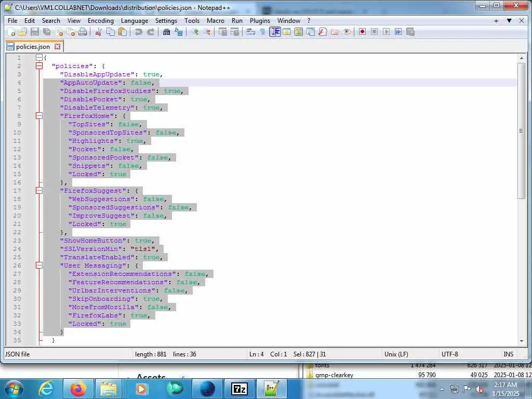
Task: Click the Open file toolbar icon
Action: (x=23, y=32)
